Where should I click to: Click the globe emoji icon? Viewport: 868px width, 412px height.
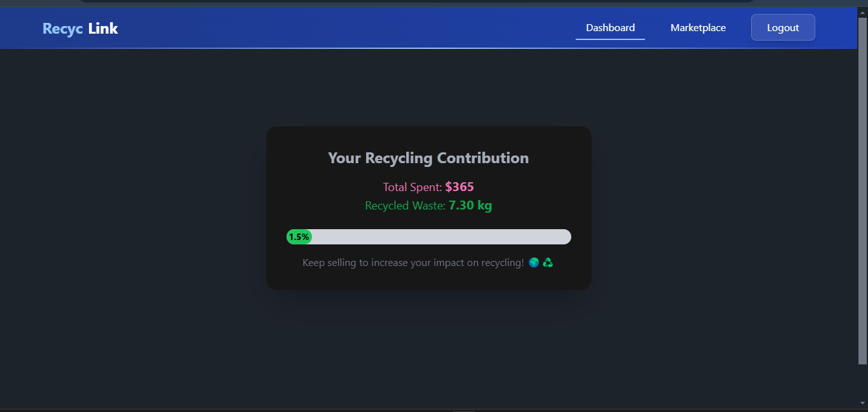point(534,262)
